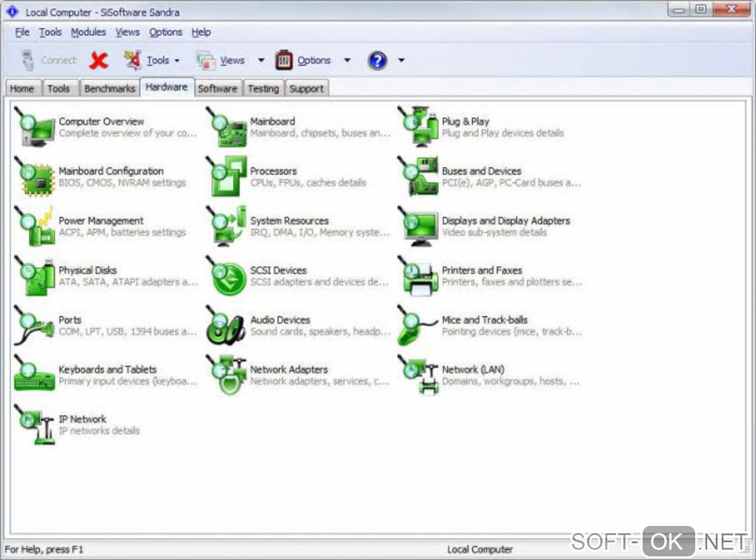756x560 pixels.
Task: Select the Mainboard Configuration chip icon
Action: 35,176
